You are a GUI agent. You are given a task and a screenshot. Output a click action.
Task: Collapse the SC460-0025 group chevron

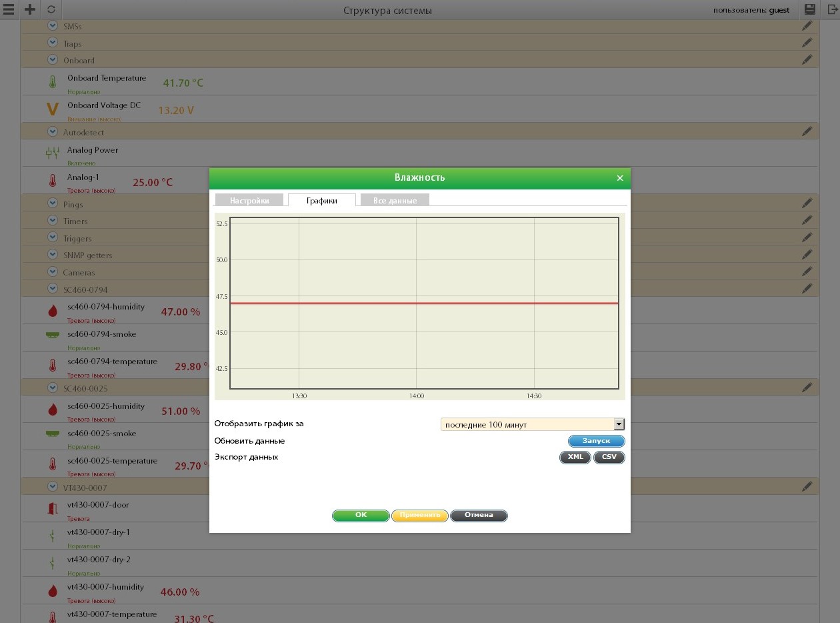click(53, 387)
